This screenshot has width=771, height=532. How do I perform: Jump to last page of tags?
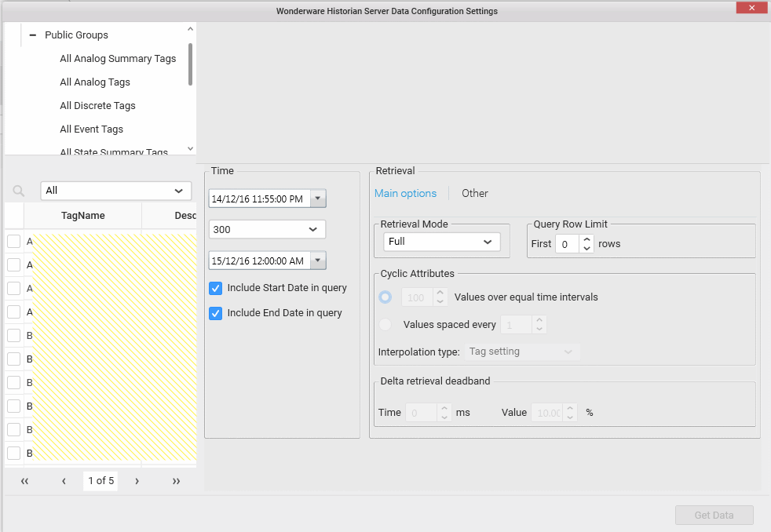pyautogui.click(x=176, y=481)
